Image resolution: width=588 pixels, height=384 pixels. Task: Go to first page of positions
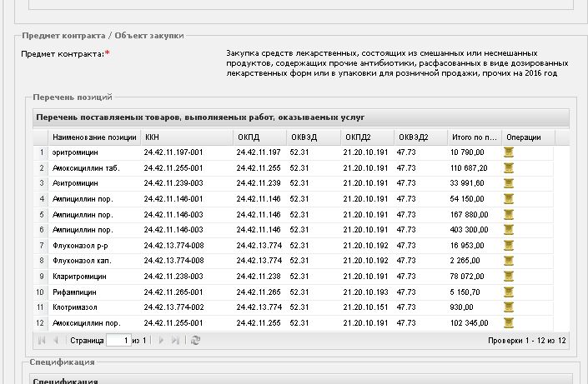click(x=42, y=341)
